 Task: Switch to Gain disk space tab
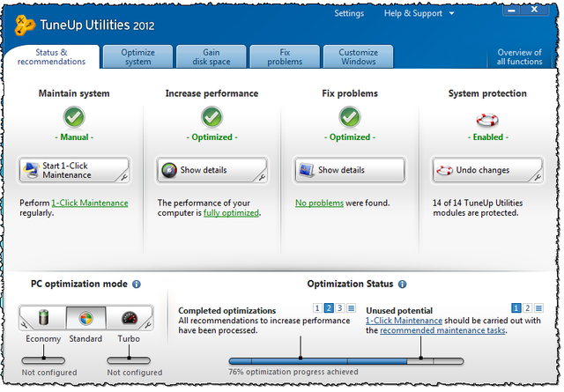(211, 57)
